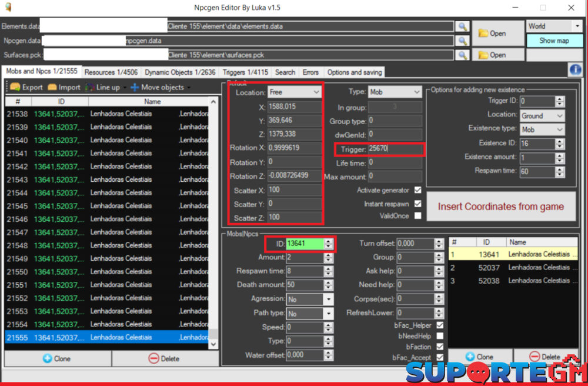588x386 pixels.
Task: Click the magnifier icon beside Surfaces.pck path
Action: coord(463,55)
